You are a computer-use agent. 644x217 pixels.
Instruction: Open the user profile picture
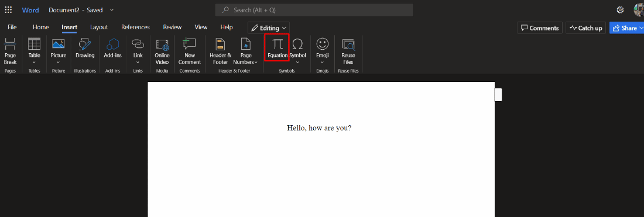click(x=639, y=10)
